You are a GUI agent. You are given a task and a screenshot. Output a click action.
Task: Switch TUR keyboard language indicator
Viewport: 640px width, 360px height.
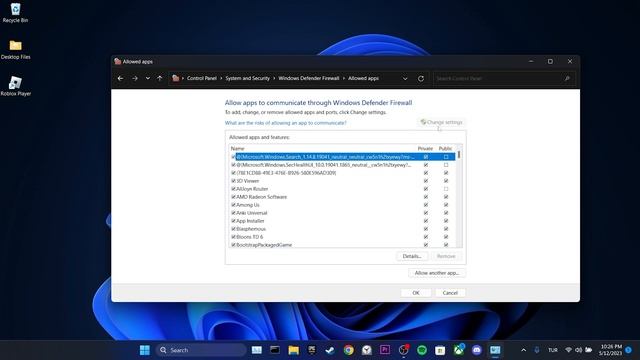point(553,350)
